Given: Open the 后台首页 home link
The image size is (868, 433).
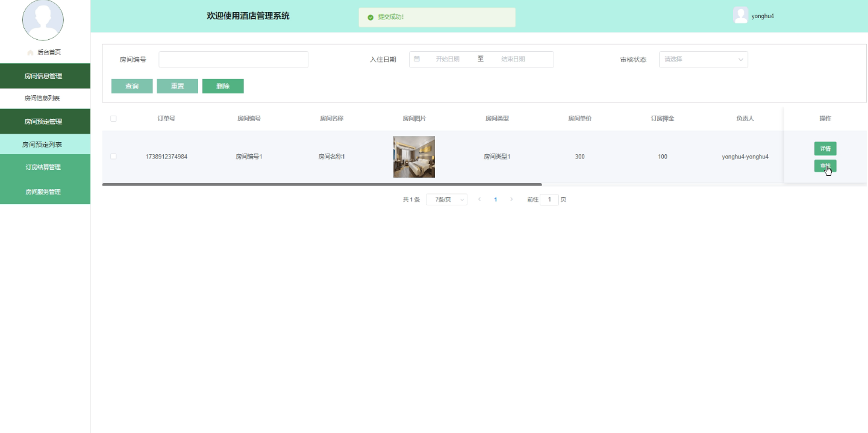Looking at the screenshot, I should tap(49, 52).
